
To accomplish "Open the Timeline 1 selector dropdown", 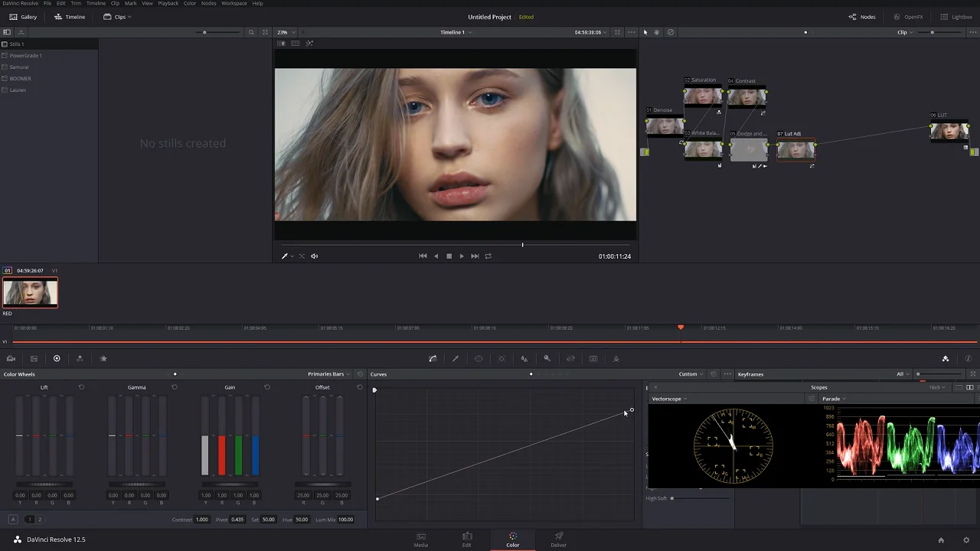I will (456, 32).
